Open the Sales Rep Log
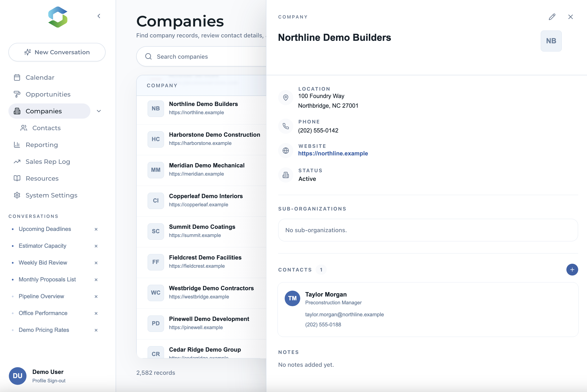Viewport: 587px width, 392px height. click(x=48, y=162)
